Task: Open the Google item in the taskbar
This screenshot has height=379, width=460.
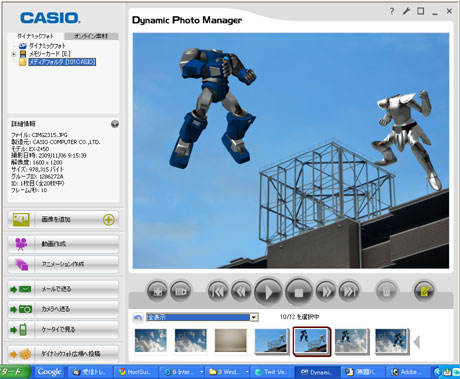Action: tap(49, 372)
